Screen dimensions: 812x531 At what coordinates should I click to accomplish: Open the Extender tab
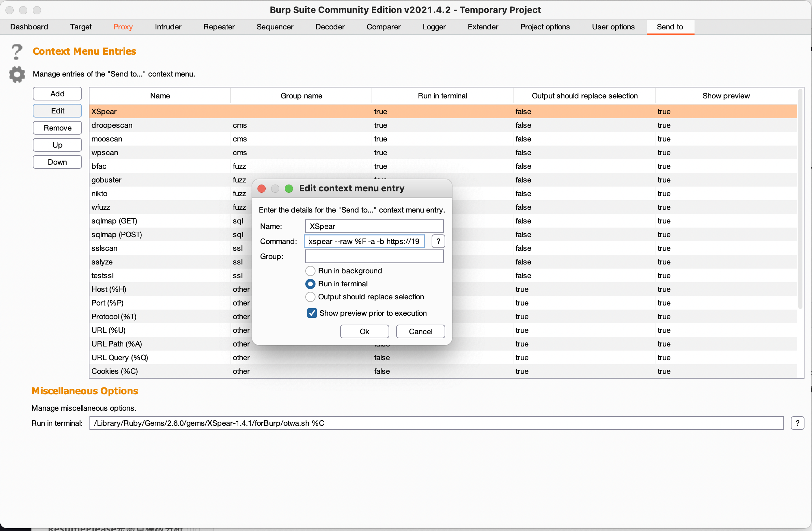click(x=482, y=27)
